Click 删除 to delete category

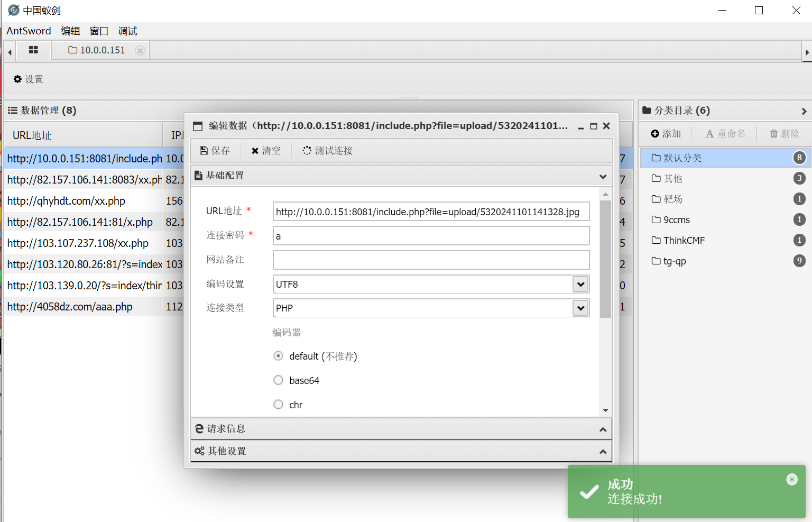785,134
